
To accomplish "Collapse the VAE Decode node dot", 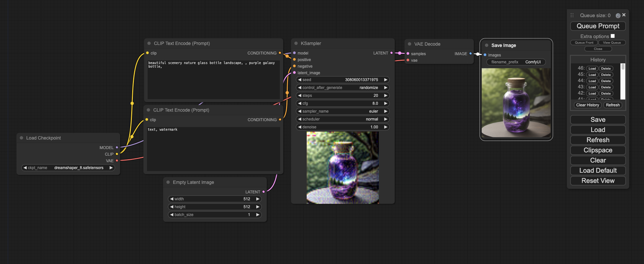I will click(409, 44).
